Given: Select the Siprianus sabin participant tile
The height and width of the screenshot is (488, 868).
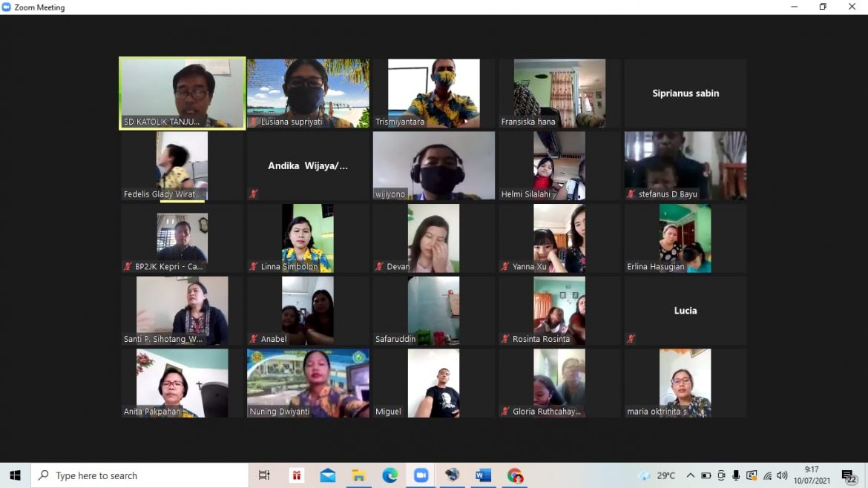Looking at the screenshot, I should coord(685,93).
